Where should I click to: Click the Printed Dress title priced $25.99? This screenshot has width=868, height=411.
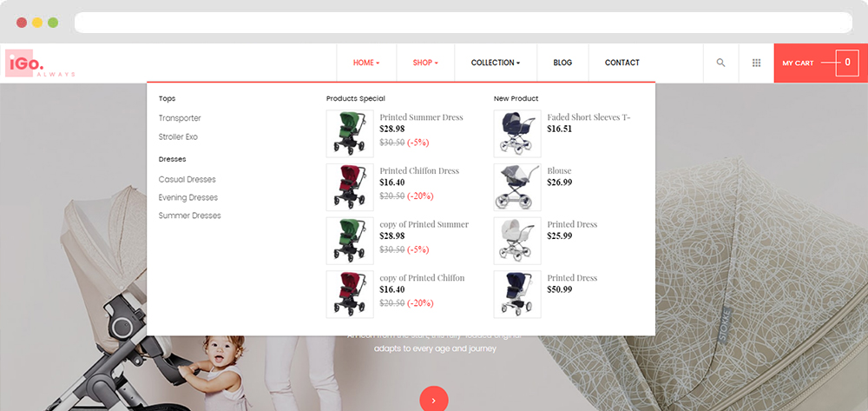[x=572, y=224]
